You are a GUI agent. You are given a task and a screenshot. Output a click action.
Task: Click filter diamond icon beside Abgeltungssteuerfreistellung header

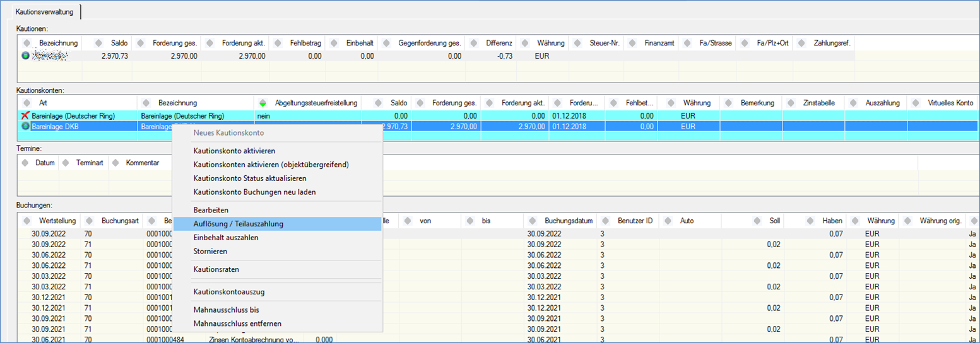(x=263, y=103)
